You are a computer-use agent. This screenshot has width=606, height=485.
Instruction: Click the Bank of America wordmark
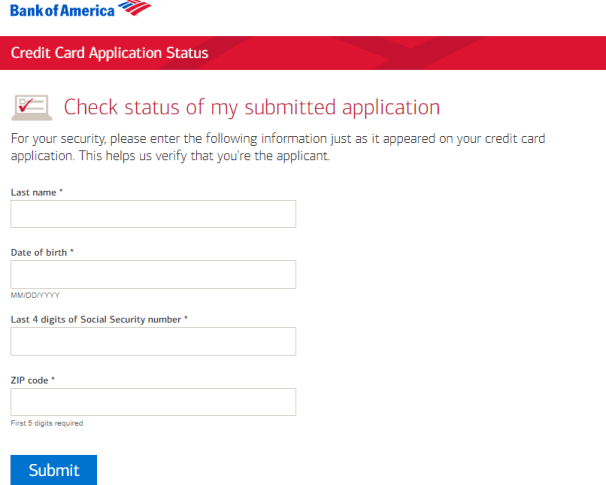coord(62,10)
